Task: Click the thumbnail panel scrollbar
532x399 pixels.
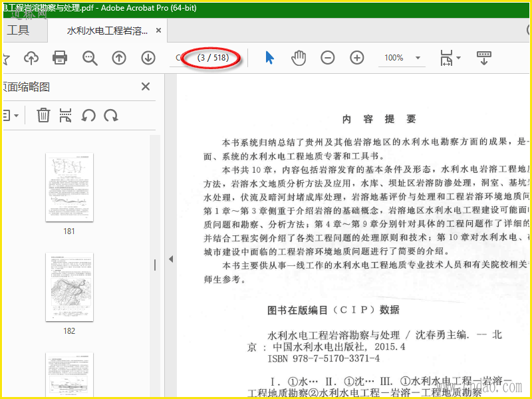Action: pyautogui.click(x=155, y=265)
